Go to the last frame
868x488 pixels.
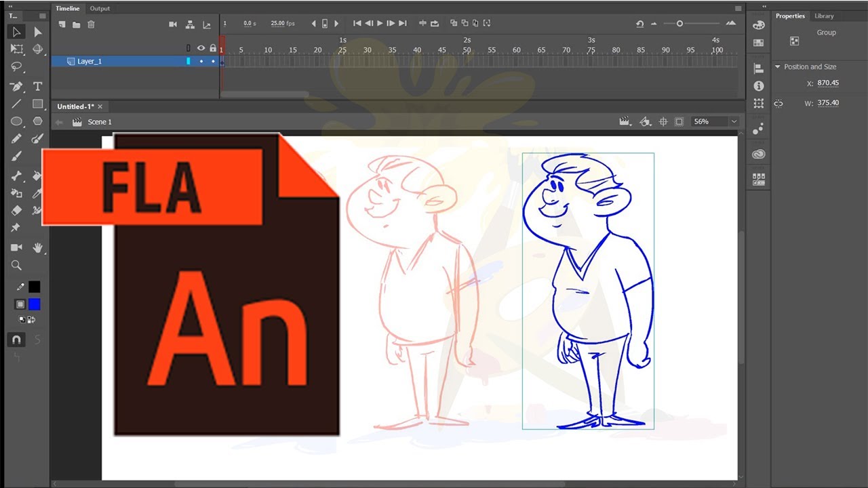[x=402, y=24]
